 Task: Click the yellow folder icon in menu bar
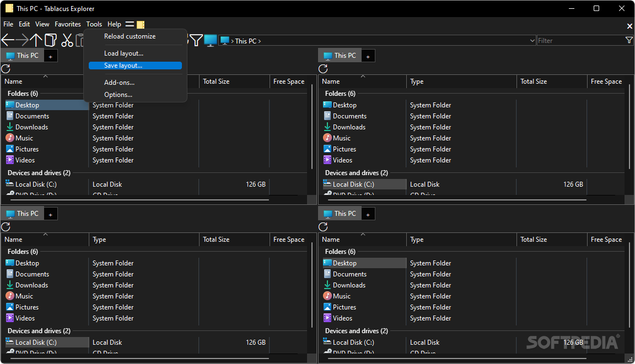tap(141, 25)
